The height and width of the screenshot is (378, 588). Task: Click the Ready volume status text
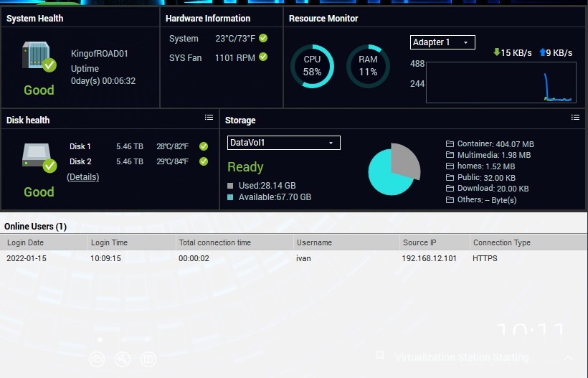point(245,167)
